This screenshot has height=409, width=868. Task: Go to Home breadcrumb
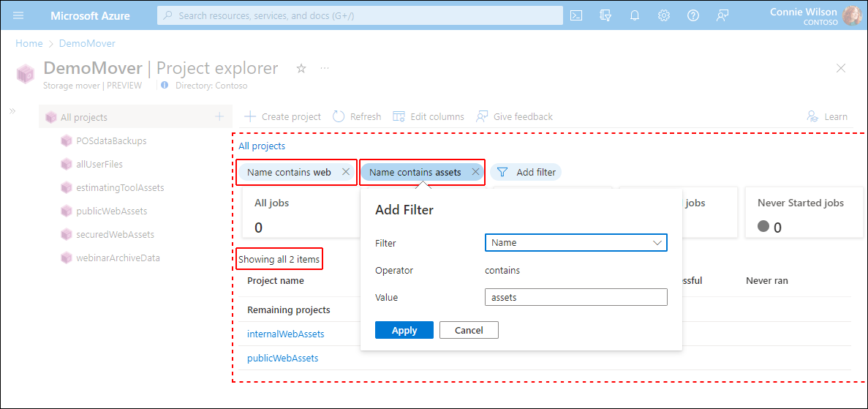(29, 43)
